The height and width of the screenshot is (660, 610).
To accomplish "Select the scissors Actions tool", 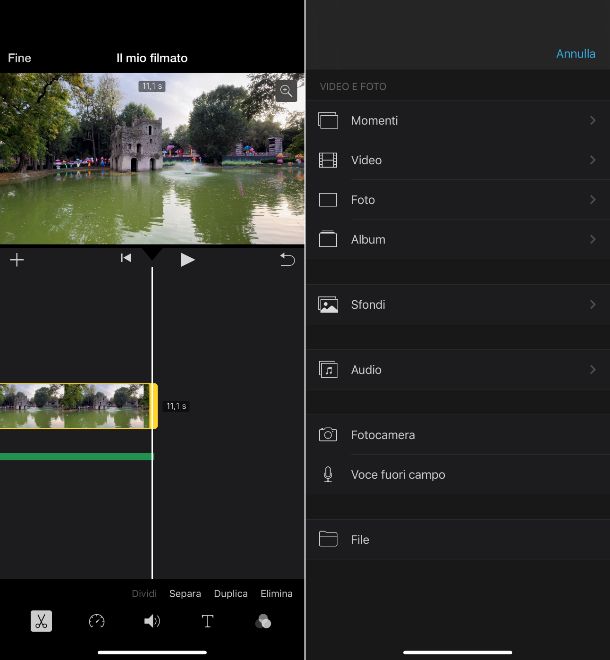I will click(41, 621).
